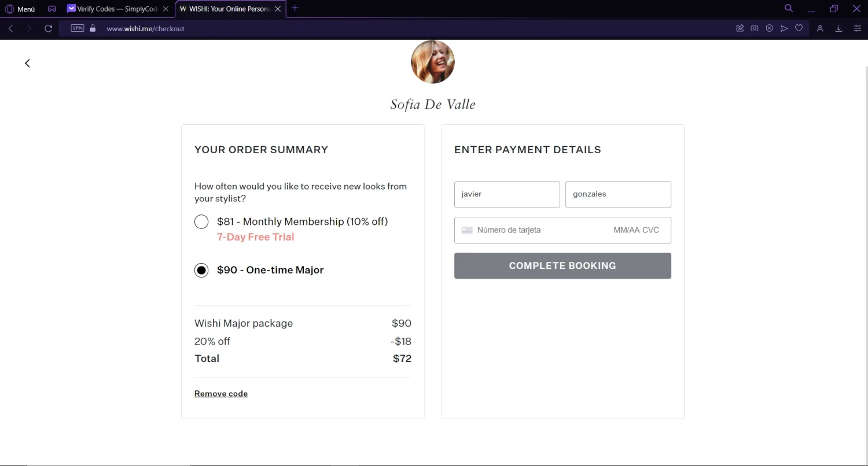Open the profile account icon

point(820,28)
